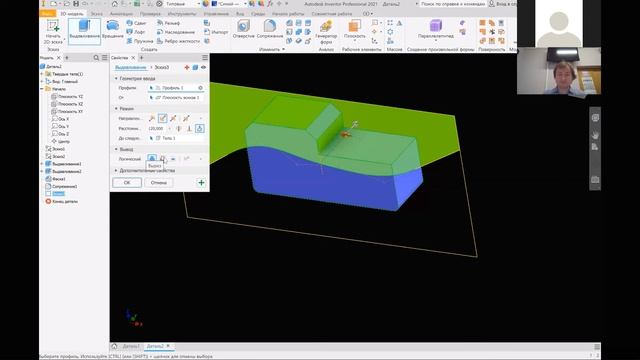Select the Intersect boolean operation
Image resolution: width=640 pixels, height=360 pixels.
pos(173,158)
